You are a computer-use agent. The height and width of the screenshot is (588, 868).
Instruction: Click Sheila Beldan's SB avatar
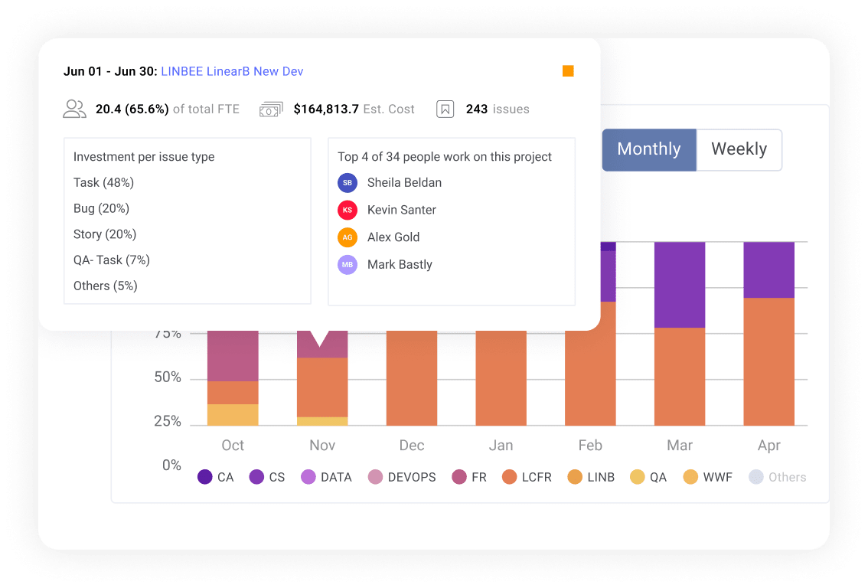[x=347, y=183]
